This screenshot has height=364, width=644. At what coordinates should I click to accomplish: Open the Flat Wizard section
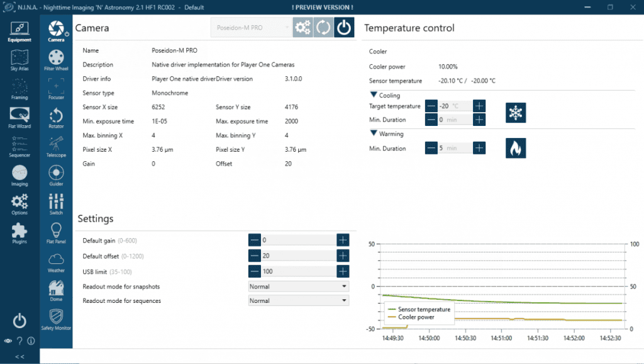point(19,117)
